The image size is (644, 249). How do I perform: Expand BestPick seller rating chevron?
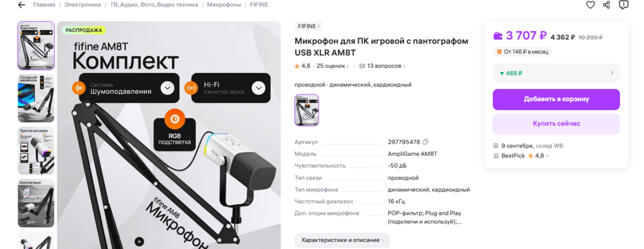pos(548,156)
